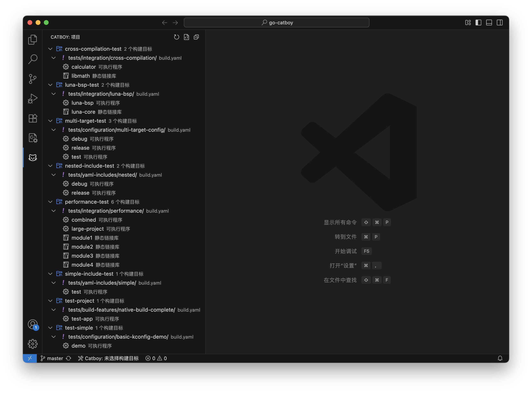Image resolution: width=532 pixels, height=393 pixels.
Task: Open the Run and Debug view
Action: [33, 98]
